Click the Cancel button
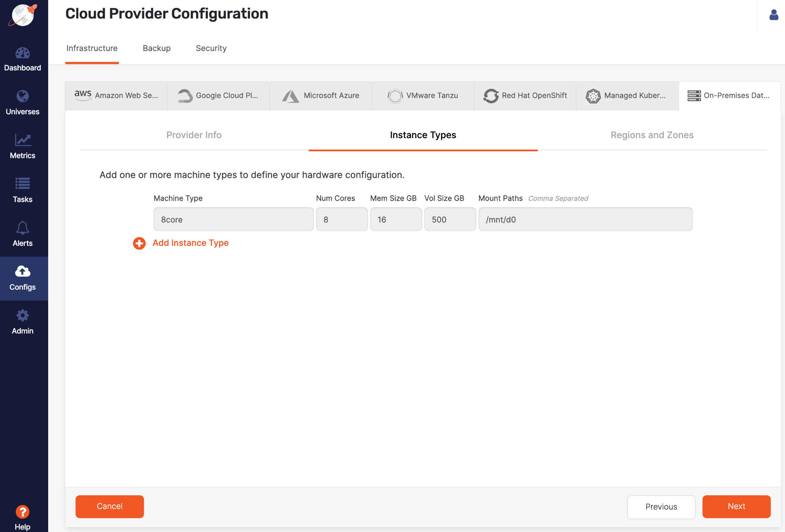 click(x=109, y=506)
